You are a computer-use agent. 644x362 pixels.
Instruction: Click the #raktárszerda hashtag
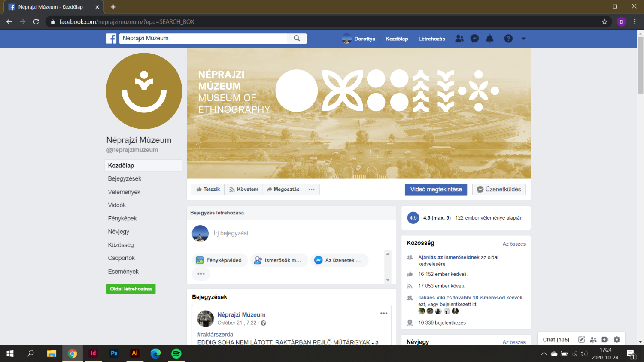tap(215, 335)
